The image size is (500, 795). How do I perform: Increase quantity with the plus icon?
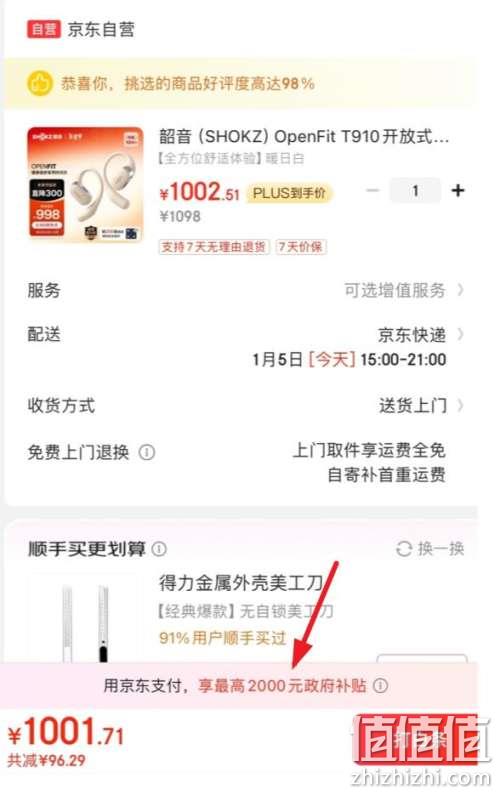[x=457, y=191]
